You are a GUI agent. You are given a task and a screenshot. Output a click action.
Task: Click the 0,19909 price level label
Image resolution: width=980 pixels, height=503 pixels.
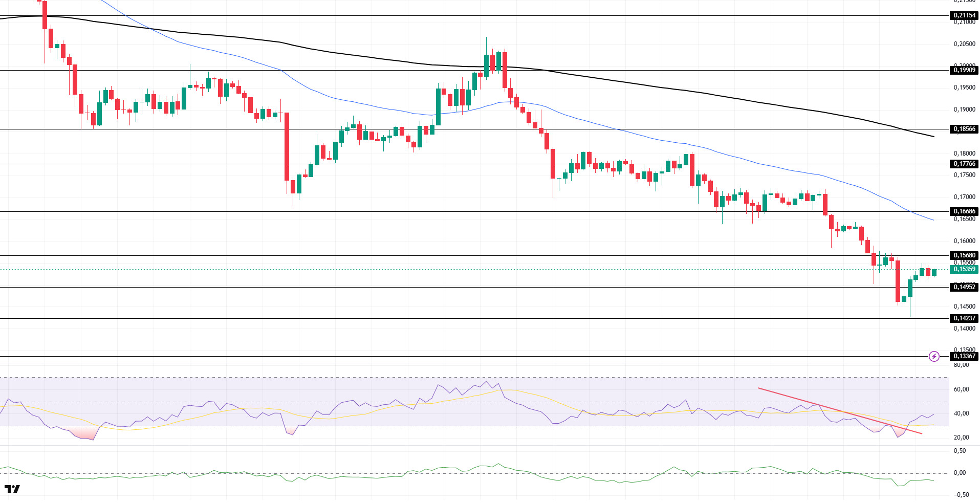964,70
